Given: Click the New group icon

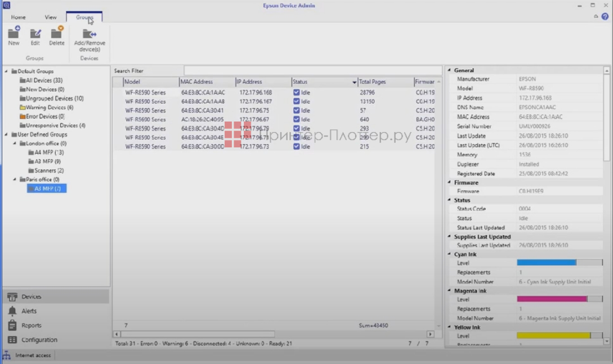Looking at the screenshot, I should tap(14, 34).
